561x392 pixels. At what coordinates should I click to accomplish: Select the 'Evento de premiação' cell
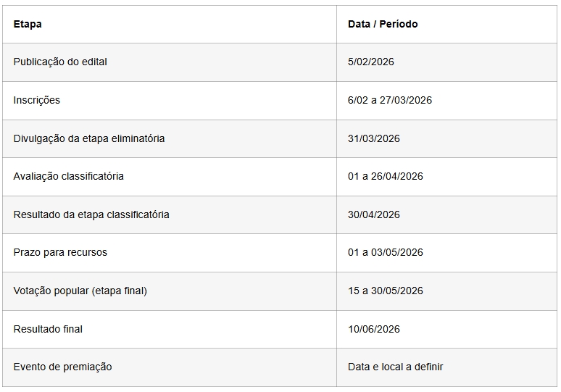62,367
